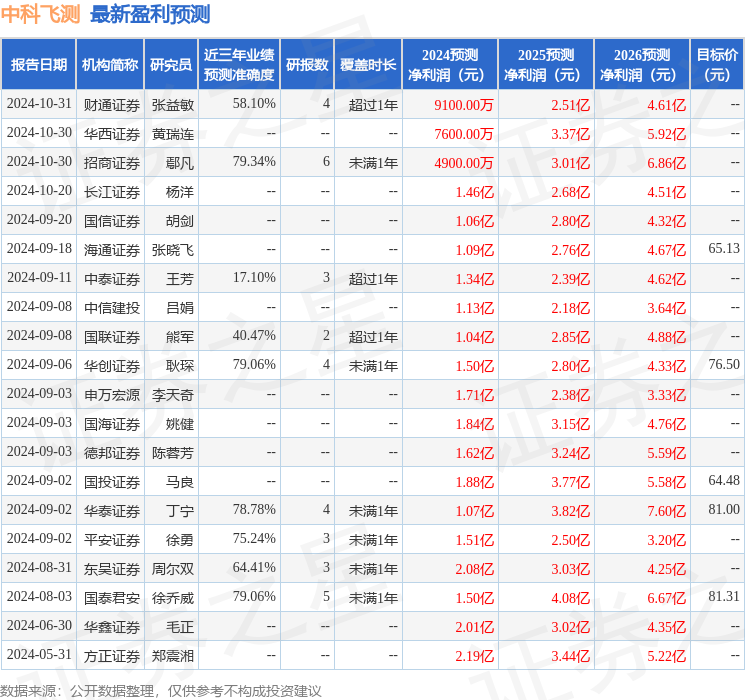This screenshot has height=700, width=745.
Task: Select the 长江证券 institution cell
Action: (112, 192)
